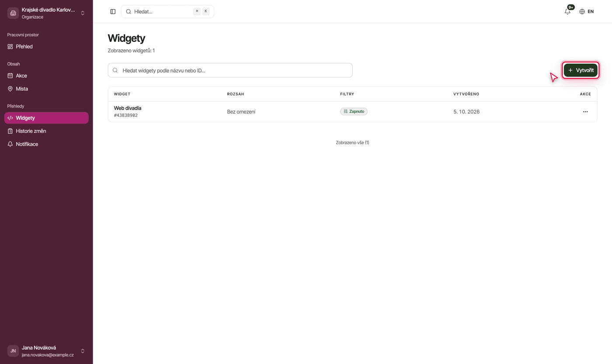Click the widget ID #43838902
This screenshot has width=612, height=364.
pos(126,115)
